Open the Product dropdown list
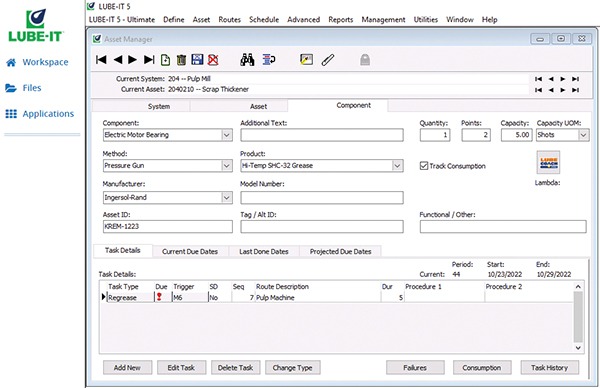Image resolution: width=600 pixels, height=388 pixels. (x=397, y=166)
